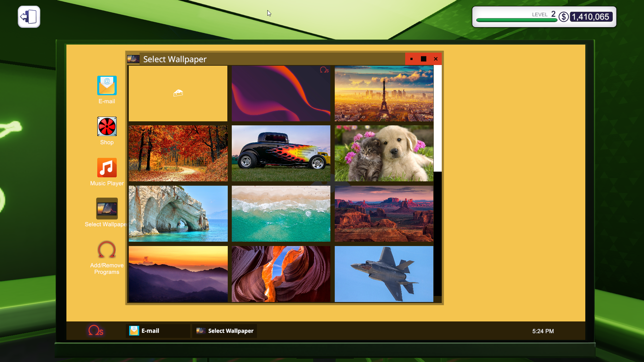Launch the Shop fan icon
Screen dimensions: 644x362
(107, 127)
